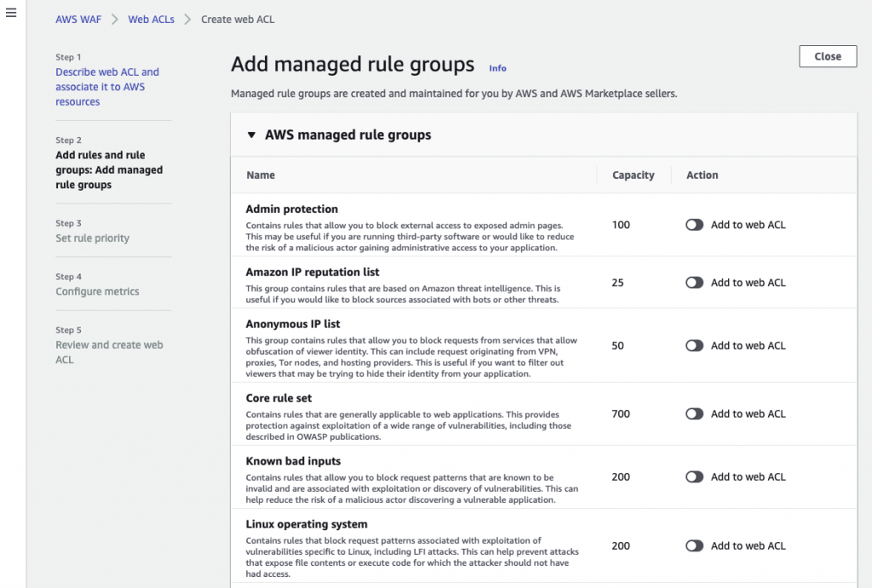
Task: Click capacity value 200 for Linux operating system
Action: [x=621, y=545]
